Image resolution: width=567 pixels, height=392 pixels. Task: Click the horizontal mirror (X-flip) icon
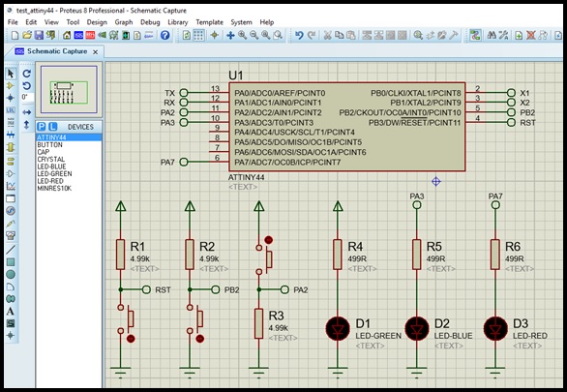[x=27, y=112]
